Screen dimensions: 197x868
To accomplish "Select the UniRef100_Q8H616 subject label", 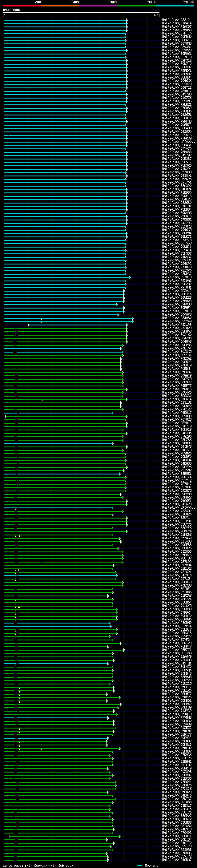I will [177, 40].
